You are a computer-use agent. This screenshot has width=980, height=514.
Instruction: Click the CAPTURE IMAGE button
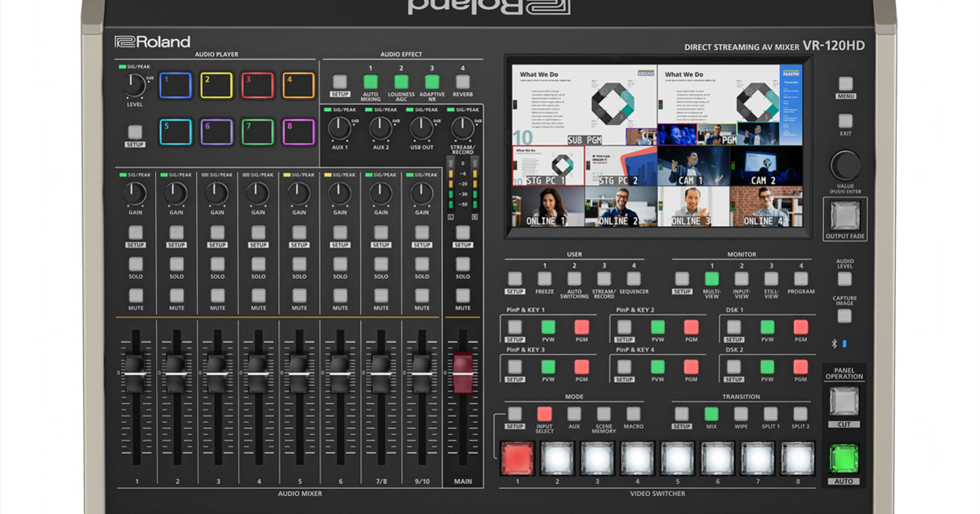(x=845, y=315)
